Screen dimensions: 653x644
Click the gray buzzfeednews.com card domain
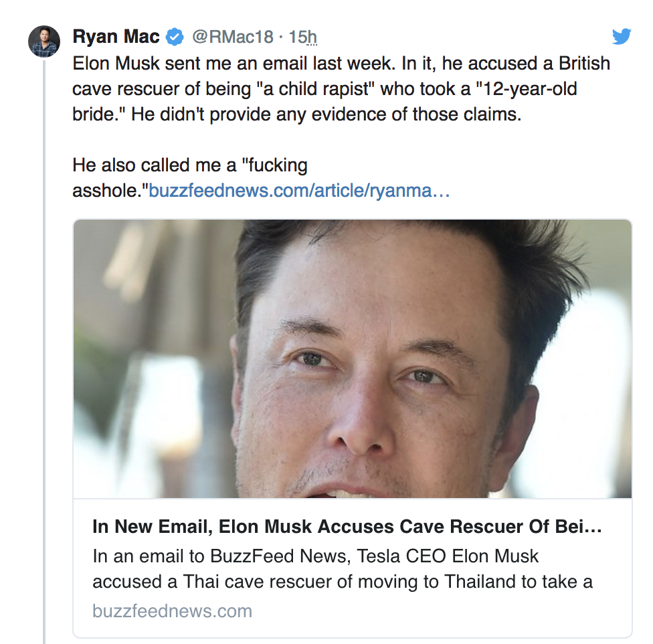(172, 611)
